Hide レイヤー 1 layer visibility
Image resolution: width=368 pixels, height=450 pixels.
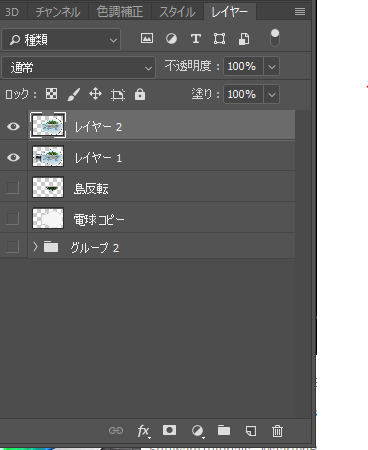pyautogui.click(x=13, y=157)
